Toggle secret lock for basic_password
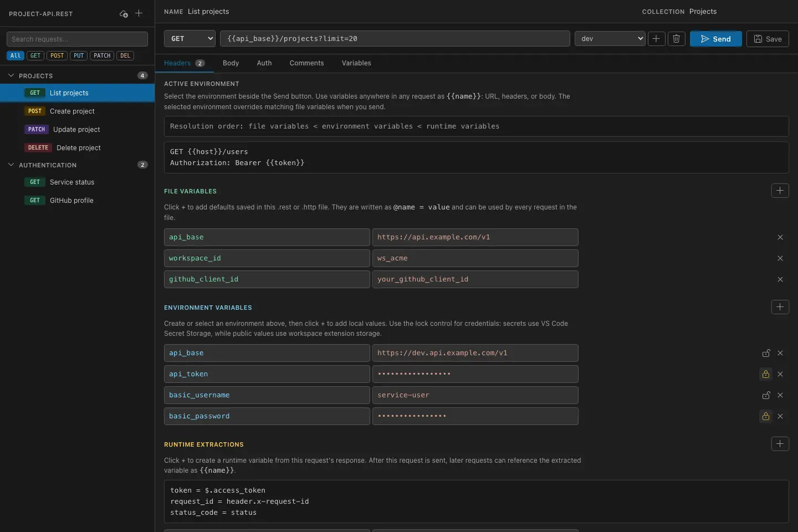The width and height of the screenshot is (798, 532). pos(766,416)
